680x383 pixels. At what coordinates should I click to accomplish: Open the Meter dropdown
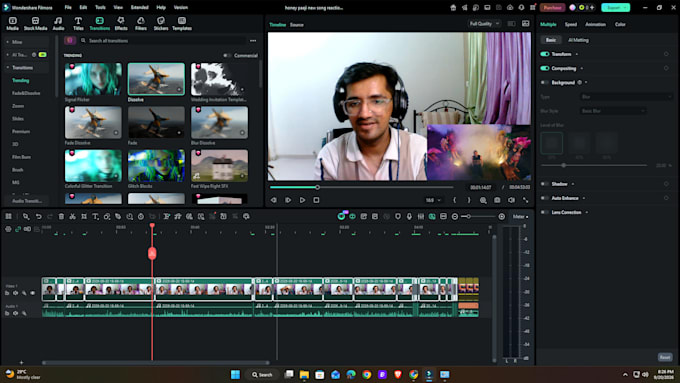520,216
